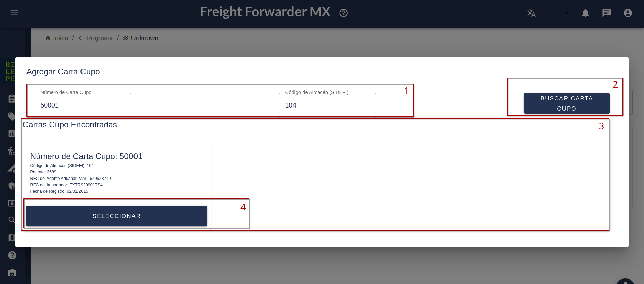Click the help icon beside Freight Forwarder MX
The height and width of the screenshot is (284, 644).
pyautogui.click(x=343, y=13)
